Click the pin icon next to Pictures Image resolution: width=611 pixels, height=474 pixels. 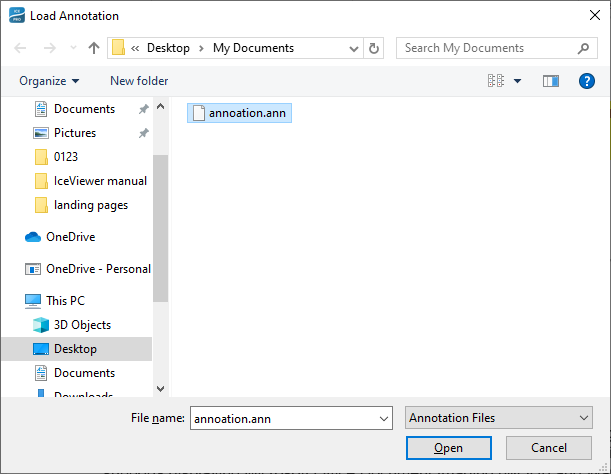tap(144, 133)
